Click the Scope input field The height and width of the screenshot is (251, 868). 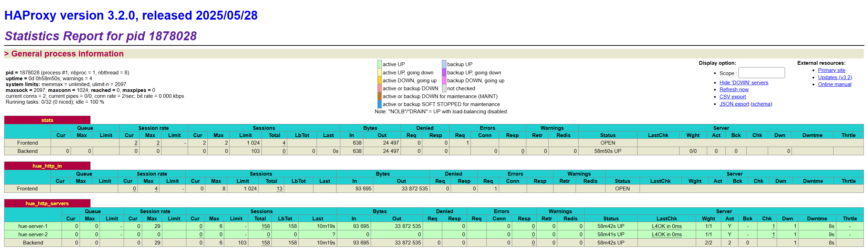(x=762, y=73)
